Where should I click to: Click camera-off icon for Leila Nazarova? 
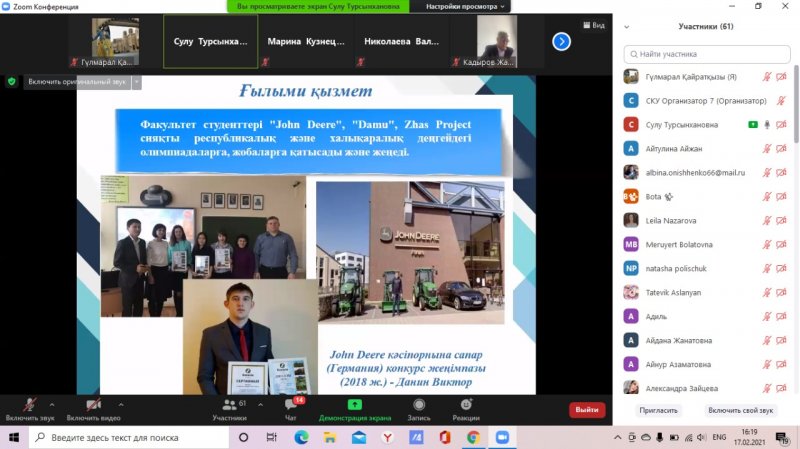pos(781,220)
